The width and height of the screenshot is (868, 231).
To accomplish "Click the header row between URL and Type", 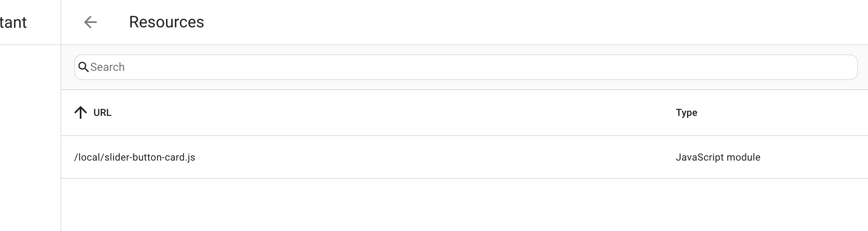I will (x=383, y=113).
